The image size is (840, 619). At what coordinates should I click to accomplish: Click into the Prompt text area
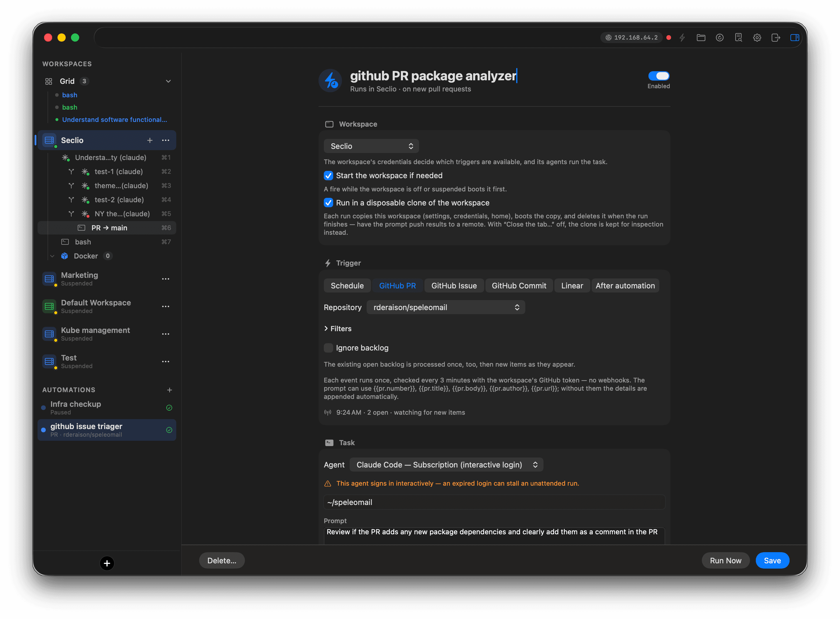point(494,536)
